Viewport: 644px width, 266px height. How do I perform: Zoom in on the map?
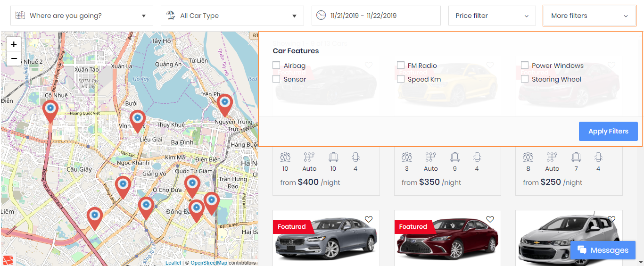tap(14, 44)
